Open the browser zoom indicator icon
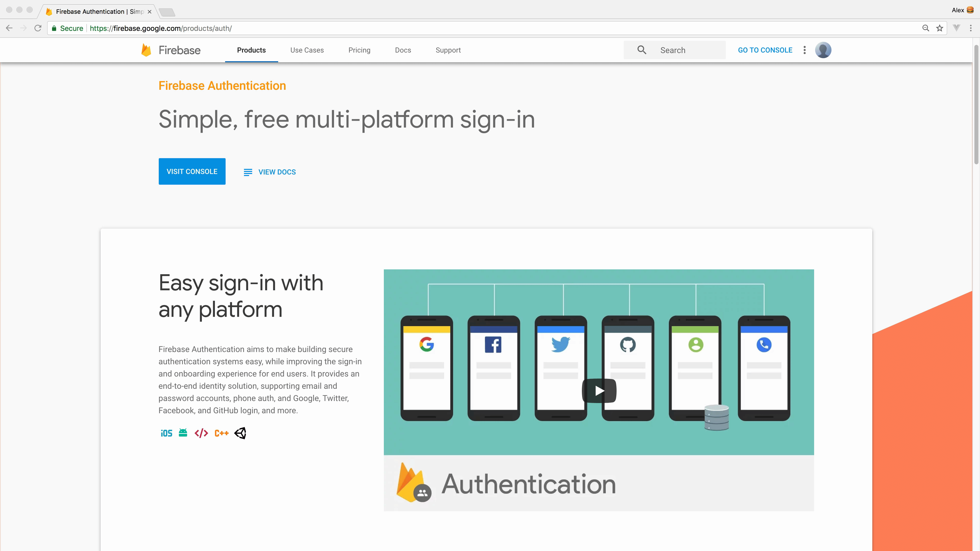The height and width of the screenshot is (551, 980). (926, 28)
